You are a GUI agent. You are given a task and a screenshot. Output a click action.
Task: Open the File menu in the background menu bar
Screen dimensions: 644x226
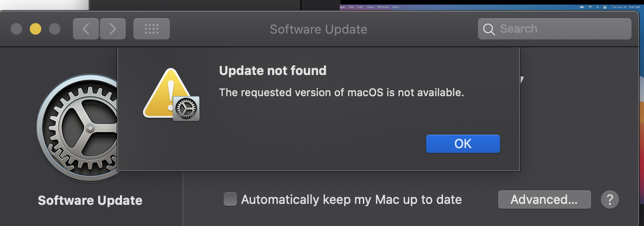[x=351, y=7]
